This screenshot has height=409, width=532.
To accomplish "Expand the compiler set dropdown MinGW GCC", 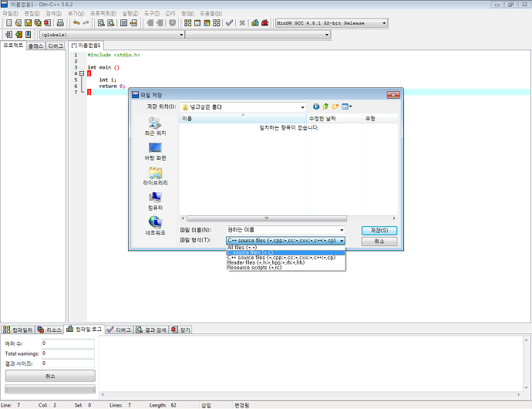I will (x=384, y=23).
